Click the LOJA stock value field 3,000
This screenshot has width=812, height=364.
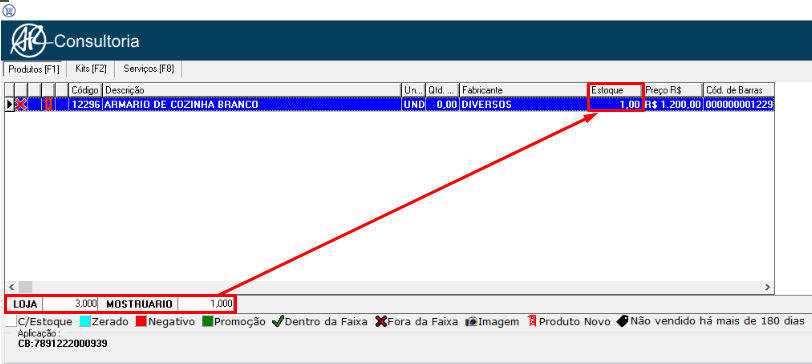point(71,303)
